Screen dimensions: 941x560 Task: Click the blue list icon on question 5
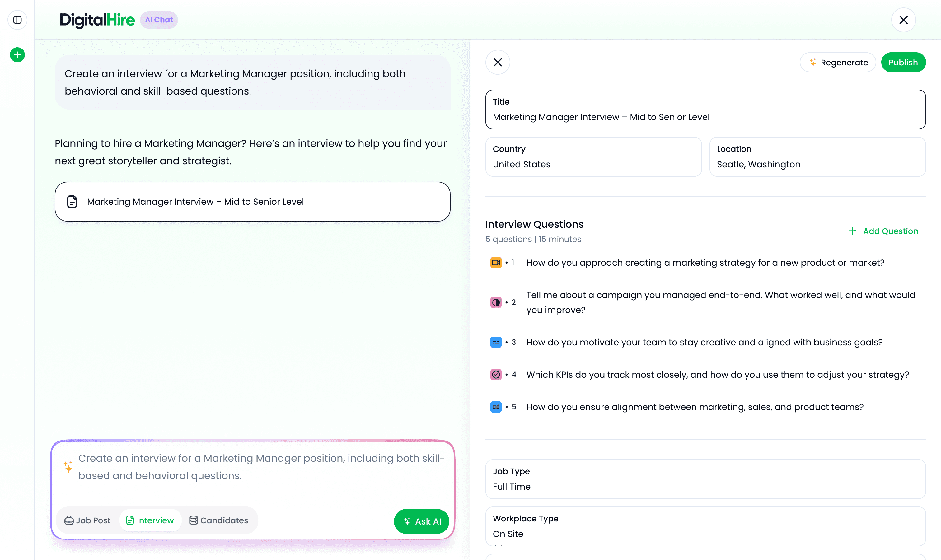[496, 407]
